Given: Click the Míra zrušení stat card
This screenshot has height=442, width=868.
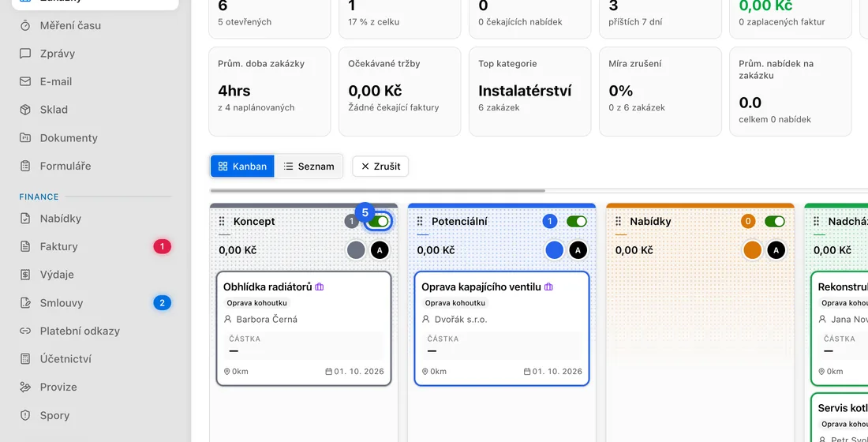Looking at the screenshot, I should click(x=660, y=92).
